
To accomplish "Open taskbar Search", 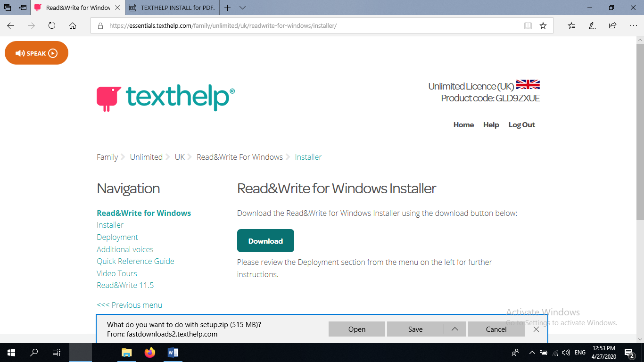I will [34, 353].
